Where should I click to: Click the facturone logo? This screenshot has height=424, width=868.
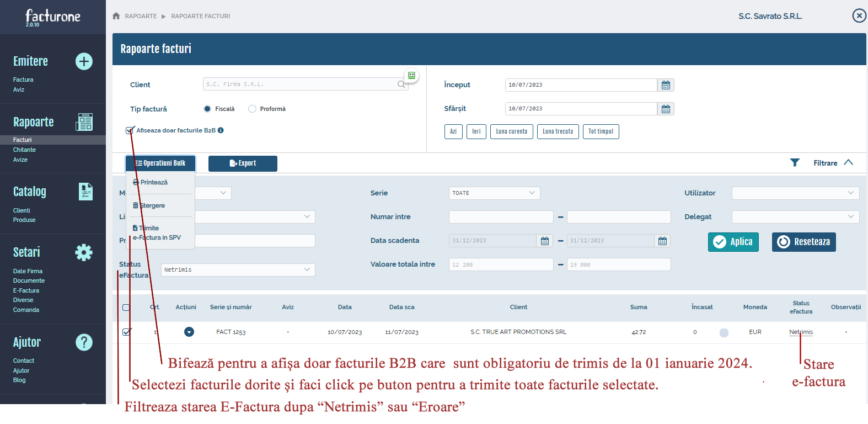point(53,17)
